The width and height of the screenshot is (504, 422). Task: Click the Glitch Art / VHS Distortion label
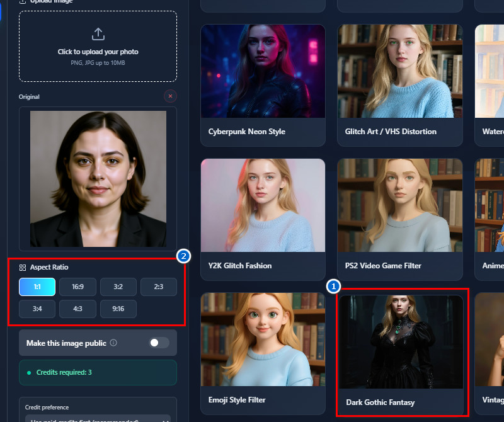tap(391, 132)
